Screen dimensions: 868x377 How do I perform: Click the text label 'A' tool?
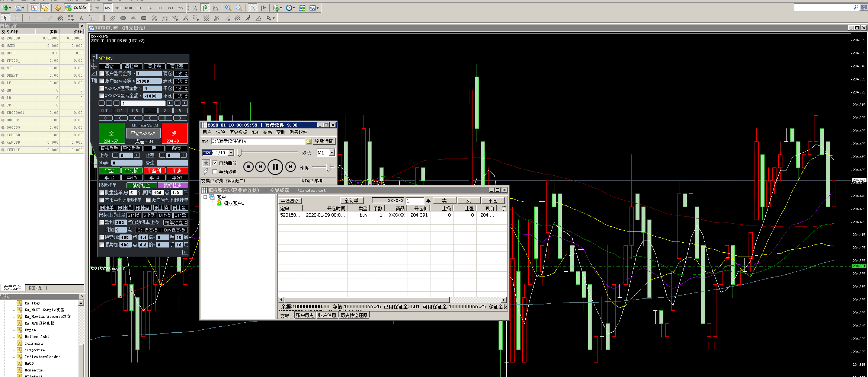point(81,18)
